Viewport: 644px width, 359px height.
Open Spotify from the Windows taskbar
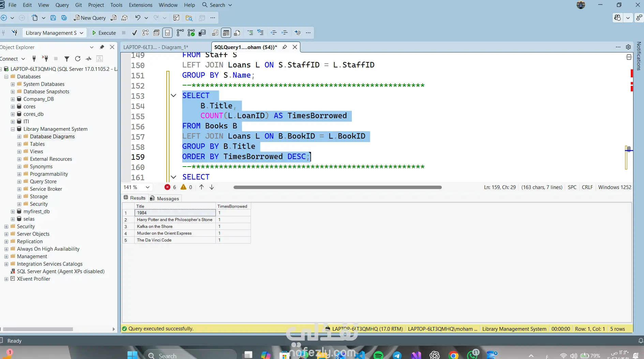point(378,355)
